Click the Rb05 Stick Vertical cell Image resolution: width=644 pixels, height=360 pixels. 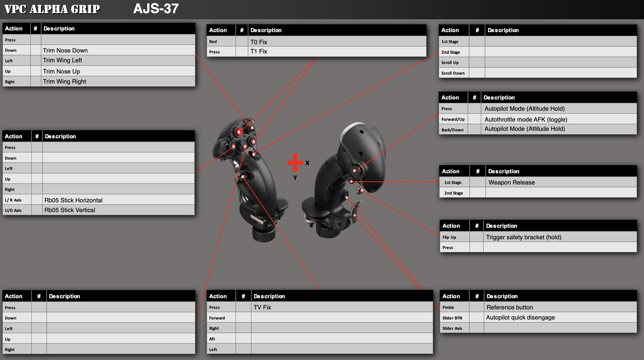click(119, 210)
